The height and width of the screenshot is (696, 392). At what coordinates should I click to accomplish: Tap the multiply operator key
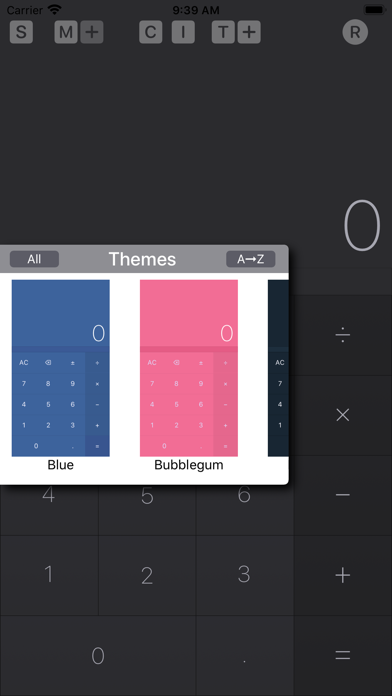[343, 415]
